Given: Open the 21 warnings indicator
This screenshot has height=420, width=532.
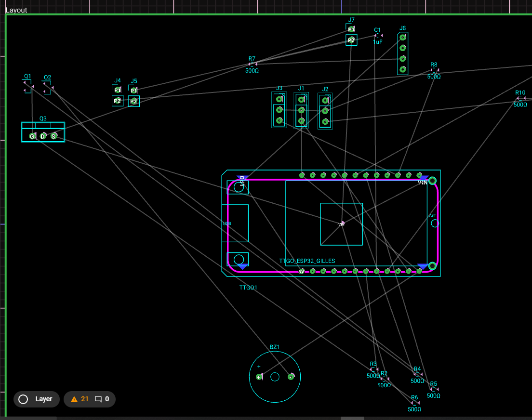Looking at the screenshot, I should 80,399.
